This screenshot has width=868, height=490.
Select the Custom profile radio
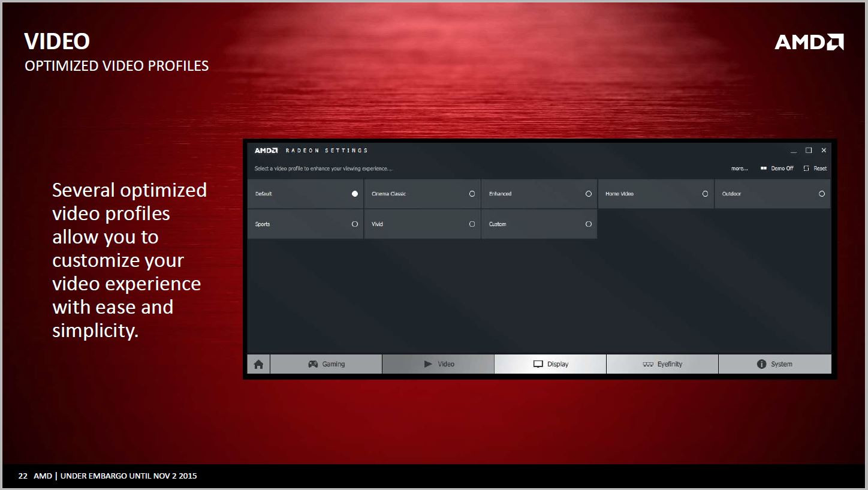(x=589, y=224)
